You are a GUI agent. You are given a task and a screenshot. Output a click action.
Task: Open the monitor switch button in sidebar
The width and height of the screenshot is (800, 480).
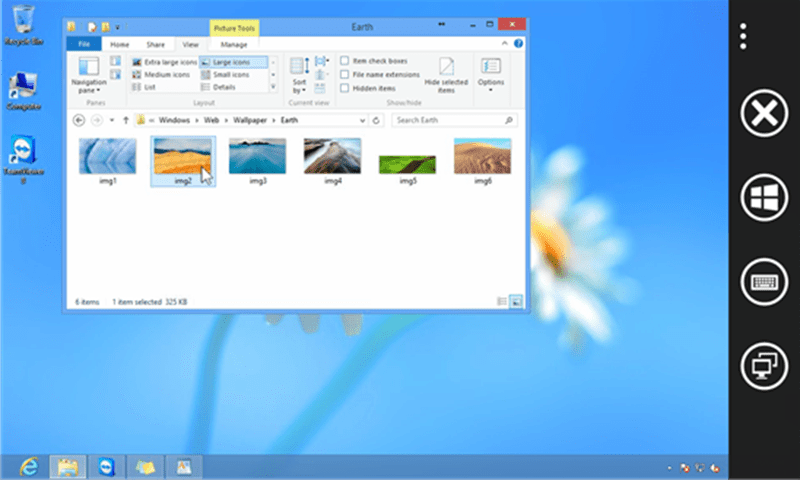[764, 366]
